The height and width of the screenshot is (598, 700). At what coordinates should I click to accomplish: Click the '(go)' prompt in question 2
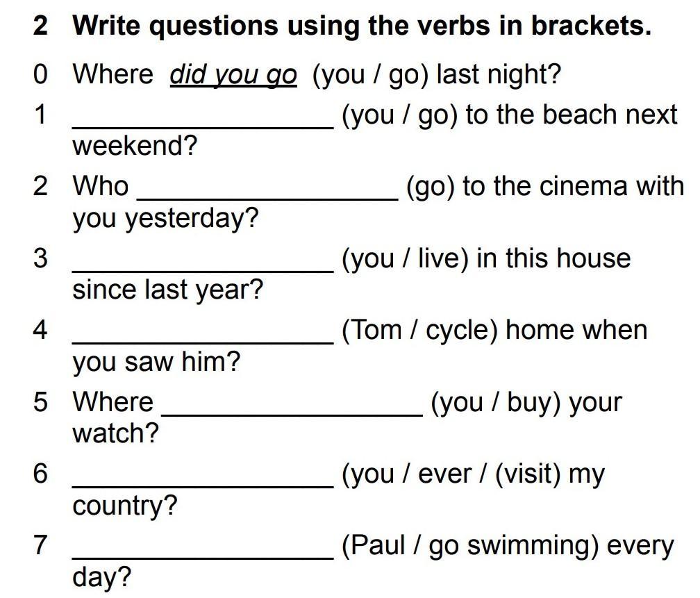click(431, 187)
